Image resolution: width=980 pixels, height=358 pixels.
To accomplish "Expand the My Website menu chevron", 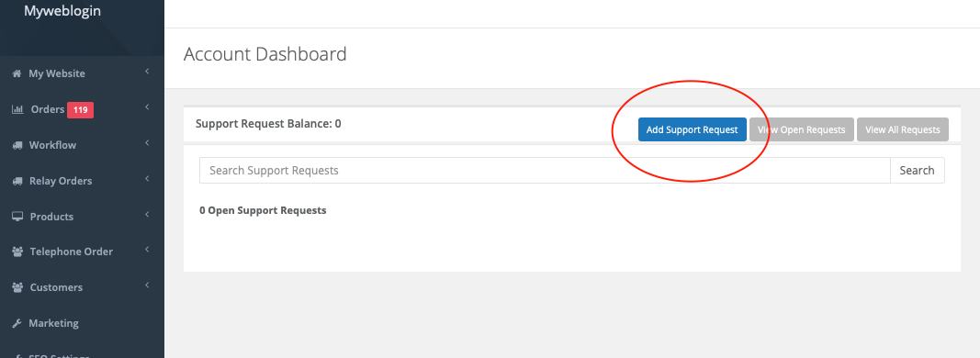I will click(x=147, y=72).
